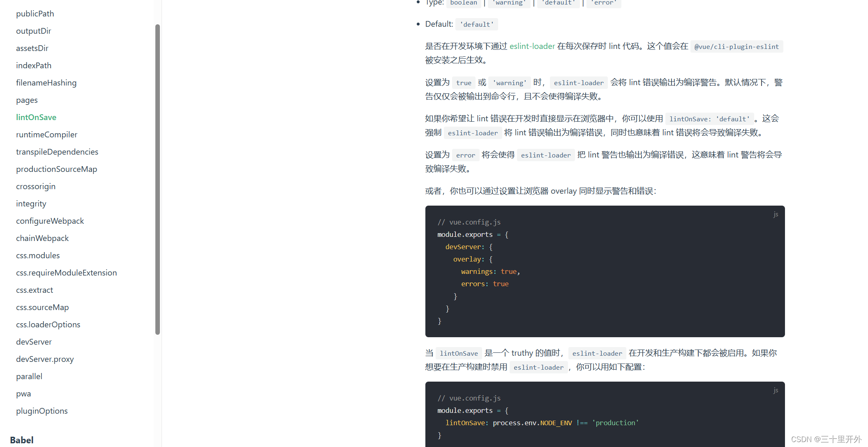Select assetsDir from sidebar menu
The image size is (868, 447).
click(32, 48)
